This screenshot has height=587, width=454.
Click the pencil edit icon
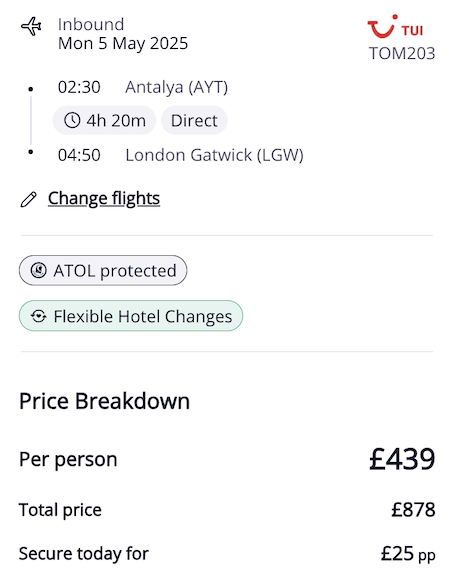(28, 199)
